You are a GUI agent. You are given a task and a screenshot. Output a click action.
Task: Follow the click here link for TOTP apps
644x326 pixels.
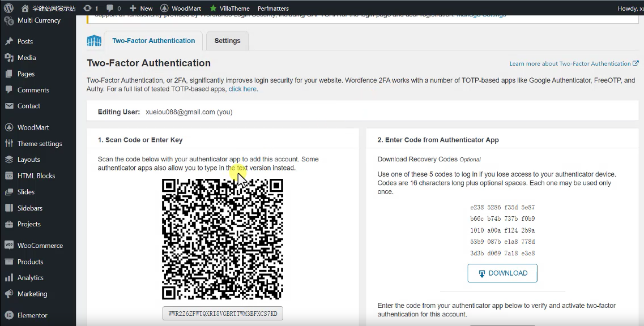[x=242, y=89]
